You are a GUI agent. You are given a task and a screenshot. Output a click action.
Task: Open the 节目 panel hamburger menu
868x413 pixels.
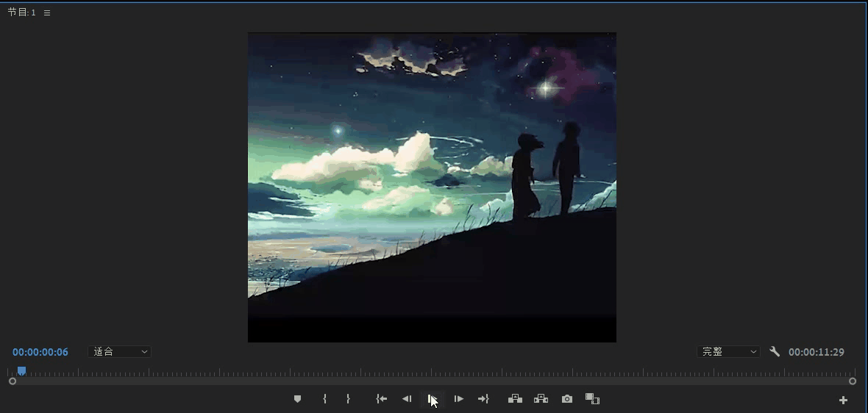click(x=47, y=12)
